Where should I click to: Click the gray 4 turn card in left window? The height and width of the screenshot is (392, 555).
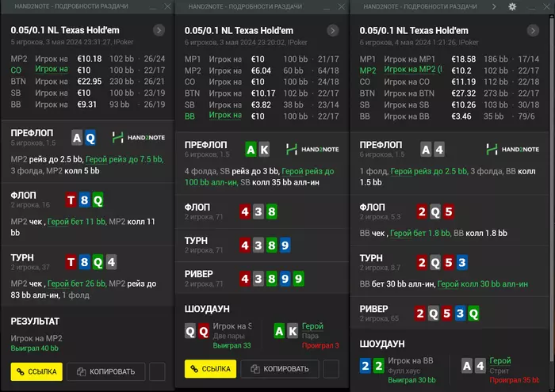[111, 262]
